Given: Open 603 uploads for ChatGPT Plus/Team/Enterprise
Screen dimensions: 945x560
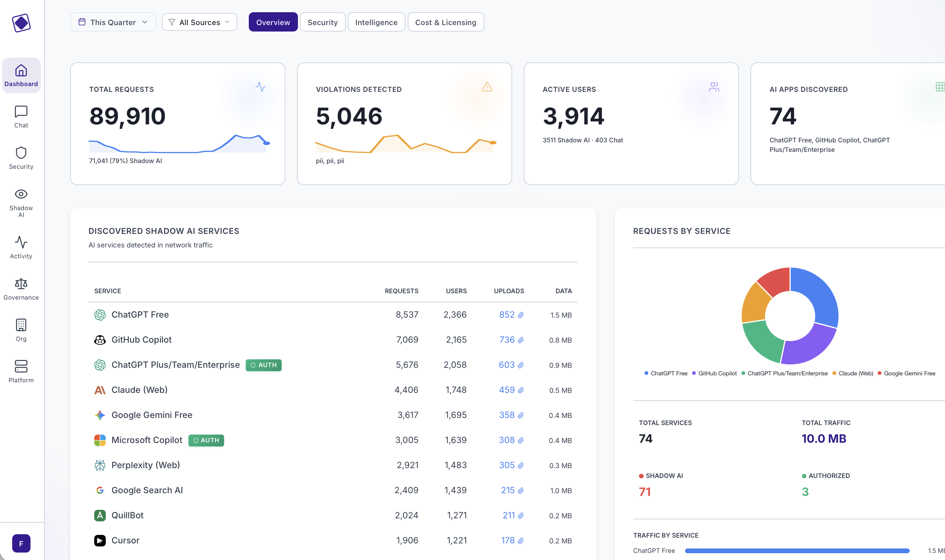Looking at the screenshot, I should click(511, 365).
